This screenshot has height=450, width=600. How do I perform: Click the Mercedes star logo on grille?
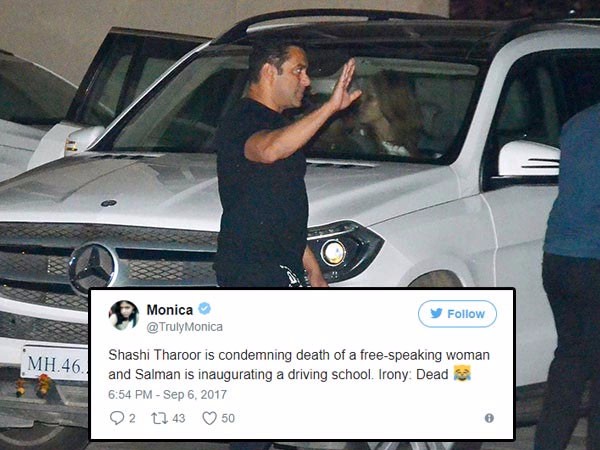pyautogui.click(x=93, y=268)
